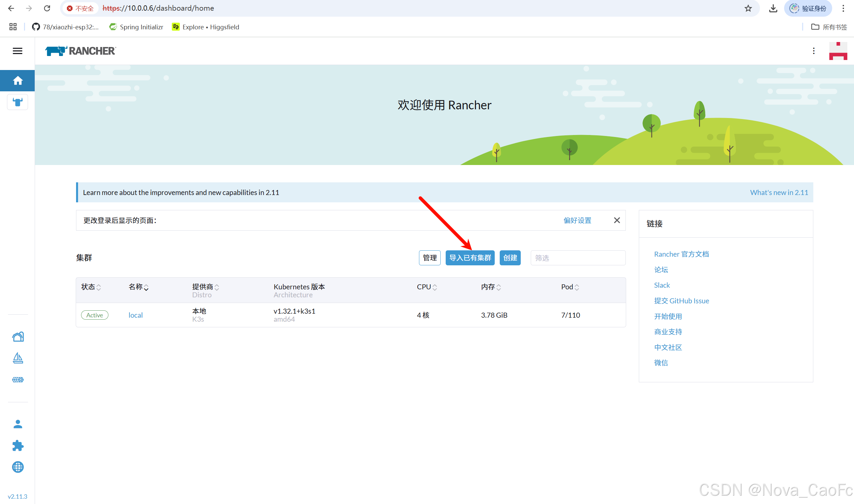Click the verify identity profile button

[808, 8]
